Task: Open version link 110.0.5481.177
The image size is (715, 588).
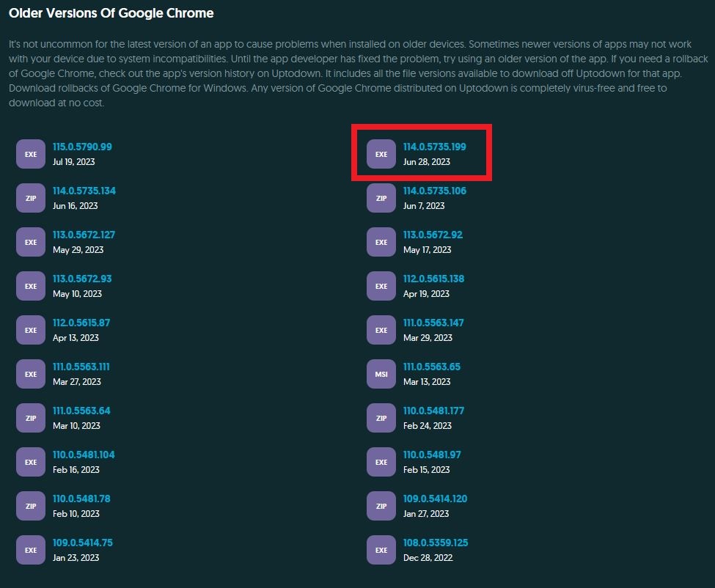Action: 433,411
